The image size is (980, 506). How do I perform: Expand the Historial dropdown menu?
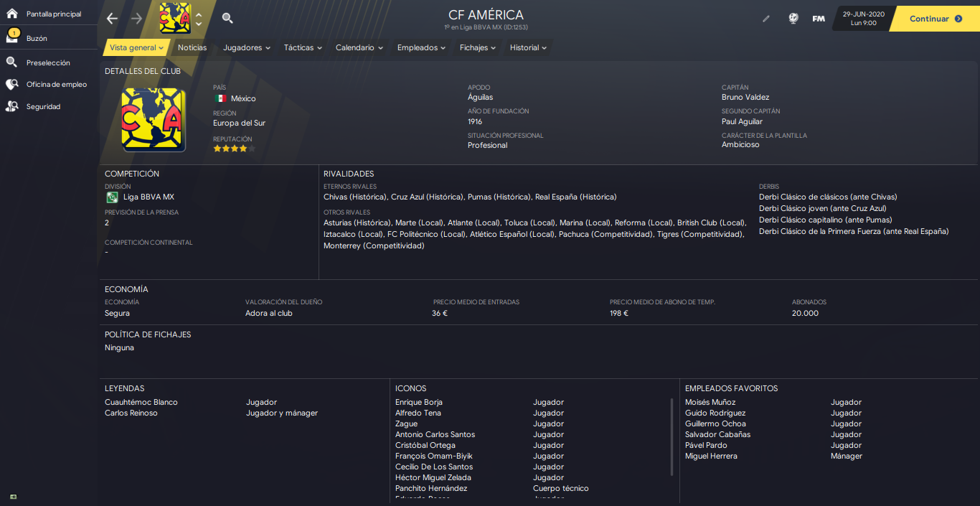[x=529, y=47]
